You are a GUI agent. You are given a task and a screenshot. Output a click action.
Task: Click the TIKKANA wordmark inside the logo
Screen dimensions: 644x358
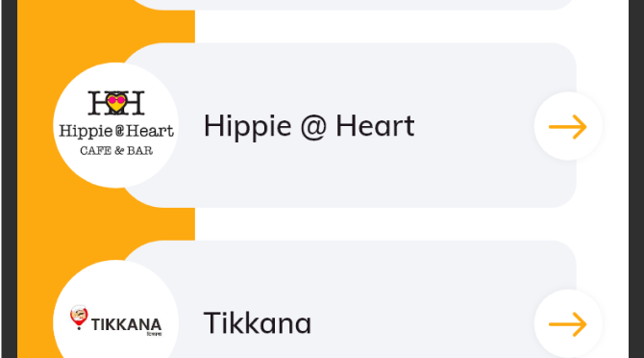pos(126,324)
